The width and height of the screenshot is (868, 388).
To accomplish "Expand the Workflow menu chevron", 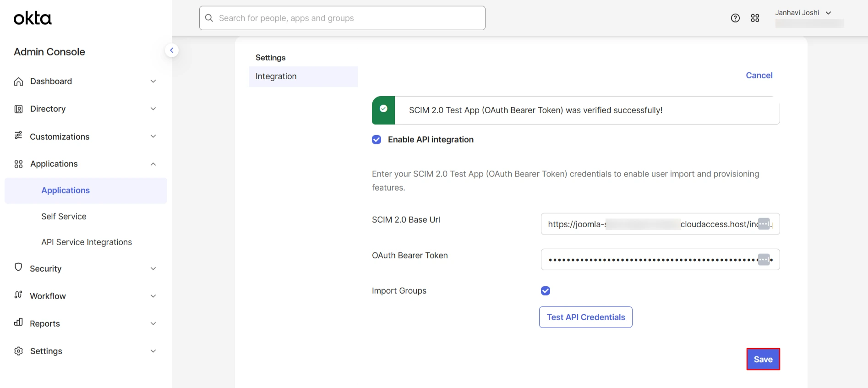I will 153,296.
